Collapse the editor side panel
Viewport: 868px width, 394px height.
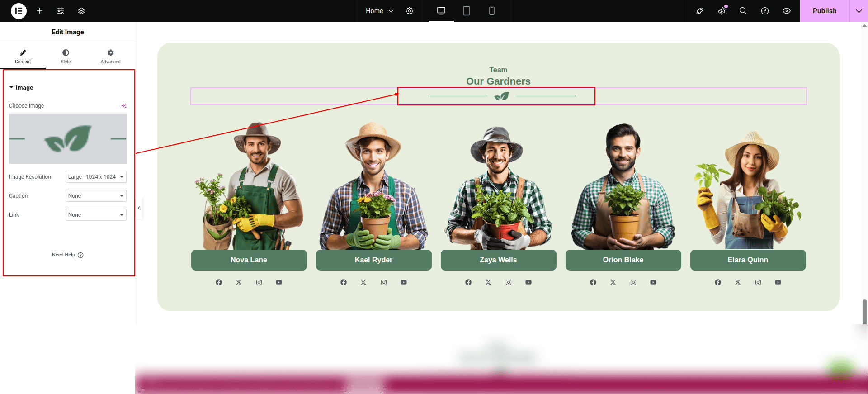[139, 208]
